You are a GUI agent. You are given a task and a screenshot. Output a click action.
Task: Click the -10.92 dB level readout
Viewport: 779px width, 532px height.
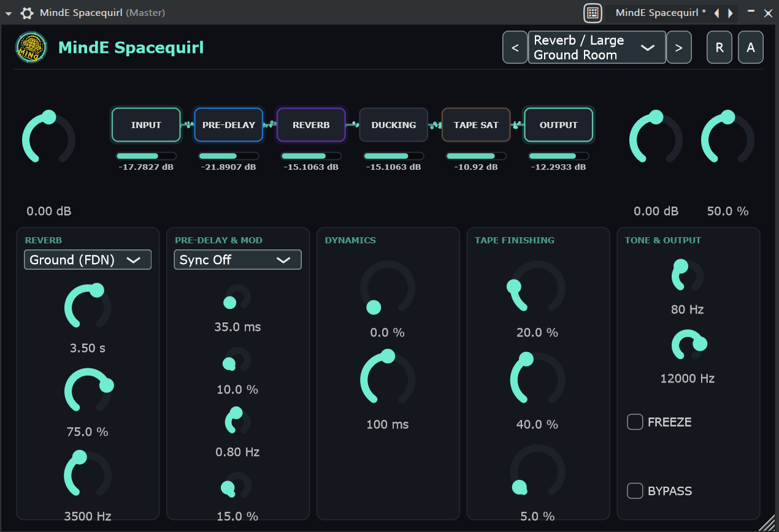[x=476, y=167]
